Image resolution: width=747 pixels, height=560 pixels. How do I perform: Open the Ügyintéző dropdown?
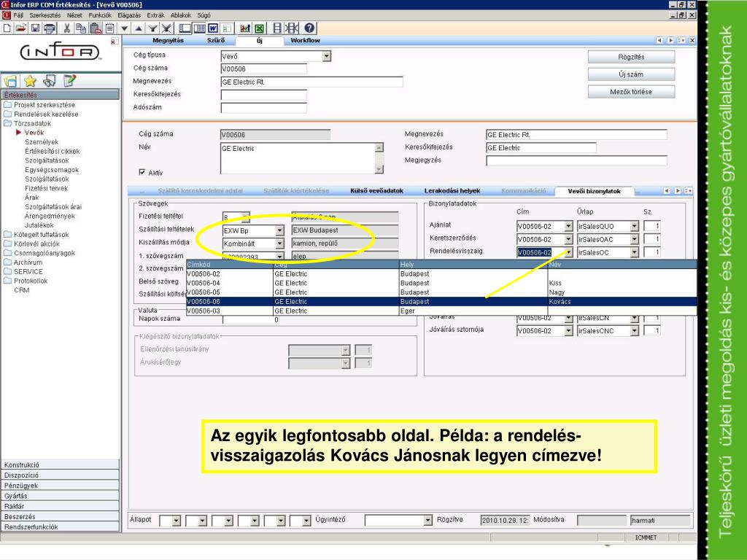[x=427, y=521]
